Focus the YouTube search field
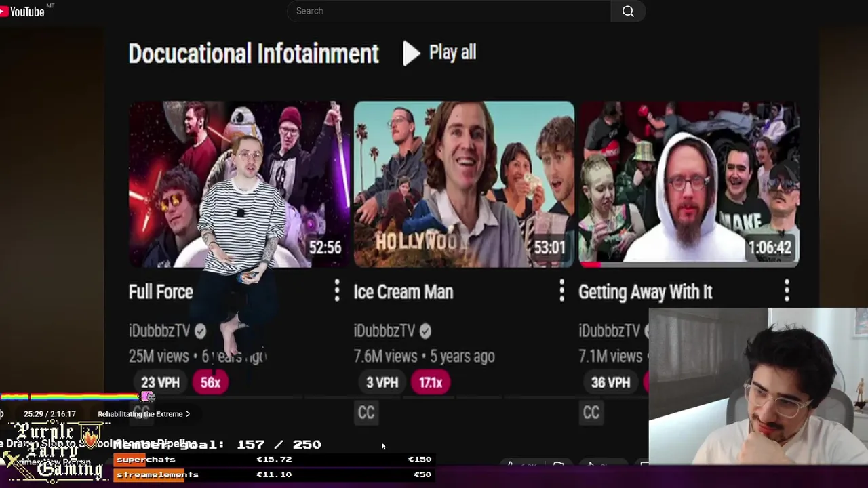Image resolution: width=868 pixels, height=488 pixels. point(449,11)
